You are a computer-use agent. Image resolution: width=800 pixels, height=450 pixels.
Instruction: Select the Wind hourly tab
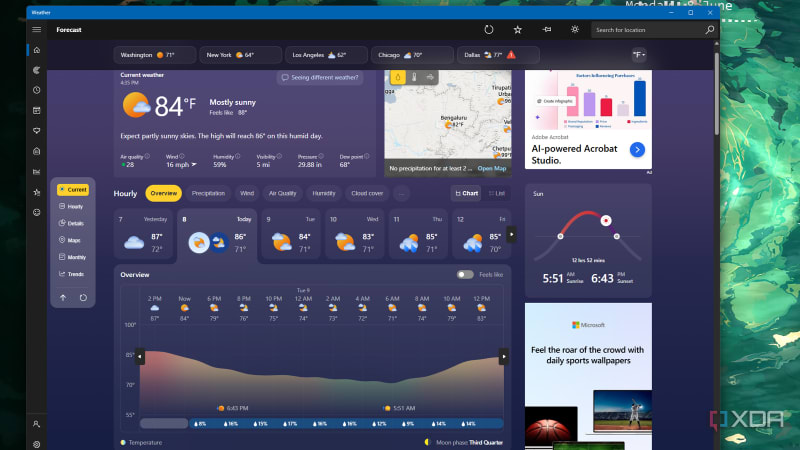click(247, 193)
